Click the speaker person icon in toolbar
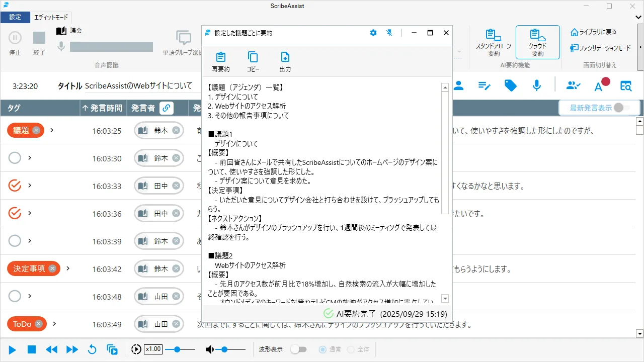Image resolution: width=644 pixels, height=362 pixels. (458, 85)
